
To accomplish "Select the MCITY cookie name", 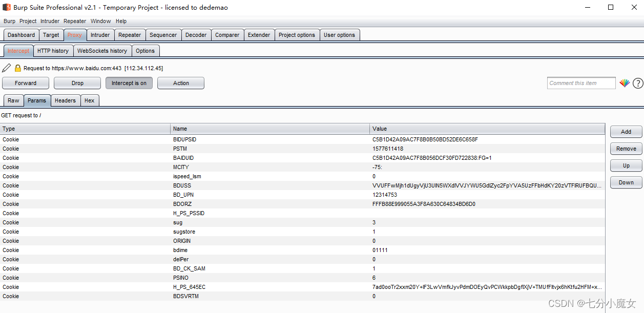I will [x=181, y=167].
